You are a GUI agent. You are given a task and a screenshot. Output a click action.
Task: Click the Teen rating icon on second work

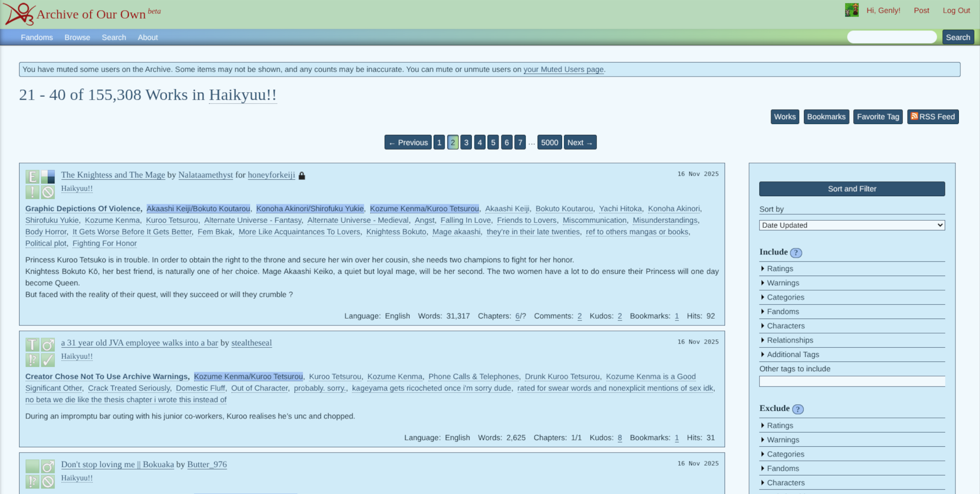32,345
